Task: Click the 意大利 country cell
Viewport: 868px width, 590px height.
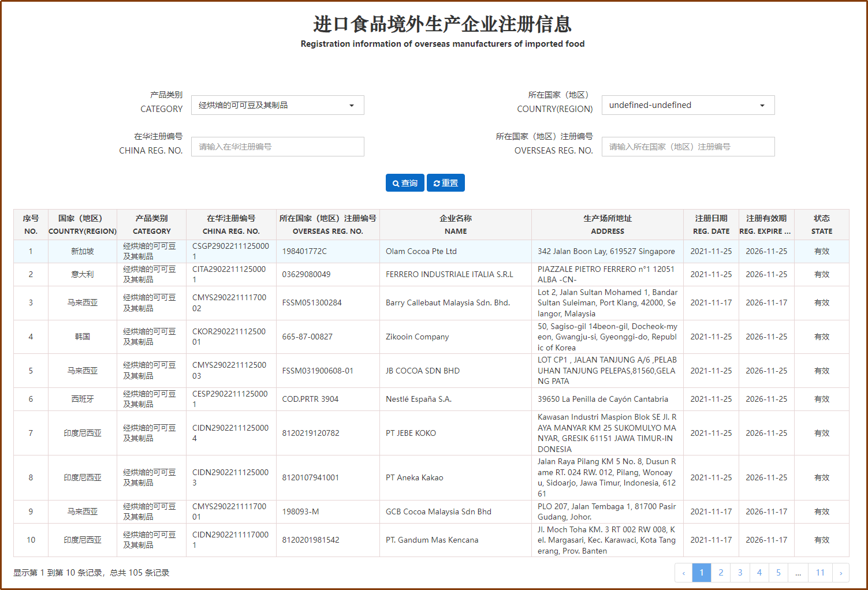Action: 83,274
